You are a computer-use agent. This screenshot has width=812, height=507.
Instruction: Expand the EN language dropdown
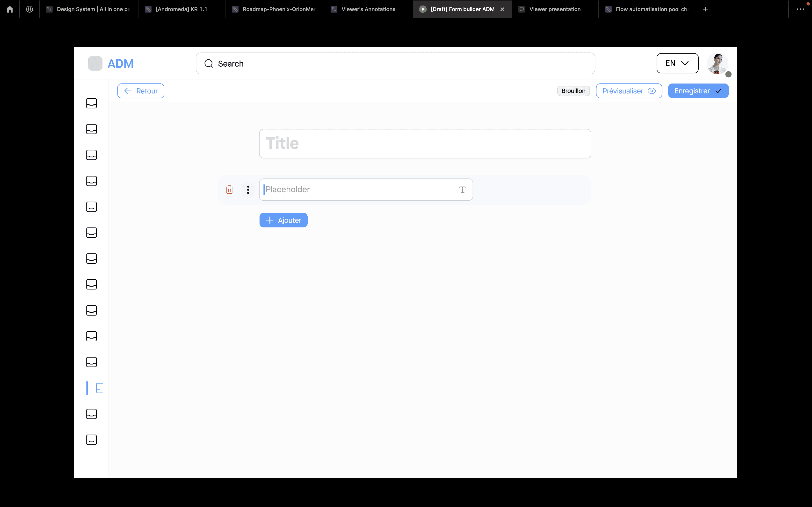pyautogui.click(x=677, y=63)
